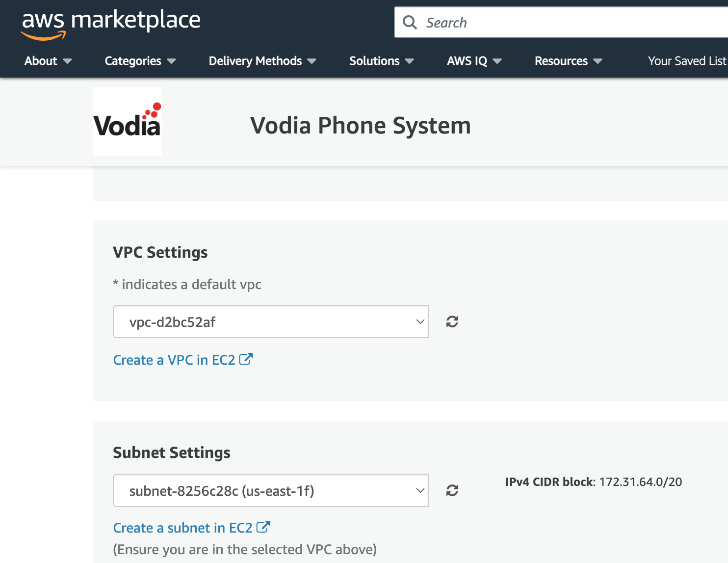728x563 pixels.
Task: Click the IPv4 CIDR block value 172.31.64.0/20
Action: click(x=641, y=482)
